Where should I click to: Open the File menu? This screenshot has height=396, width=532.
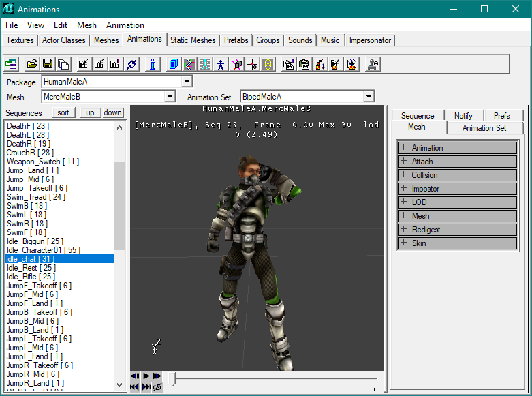click(x=12, y=25)
